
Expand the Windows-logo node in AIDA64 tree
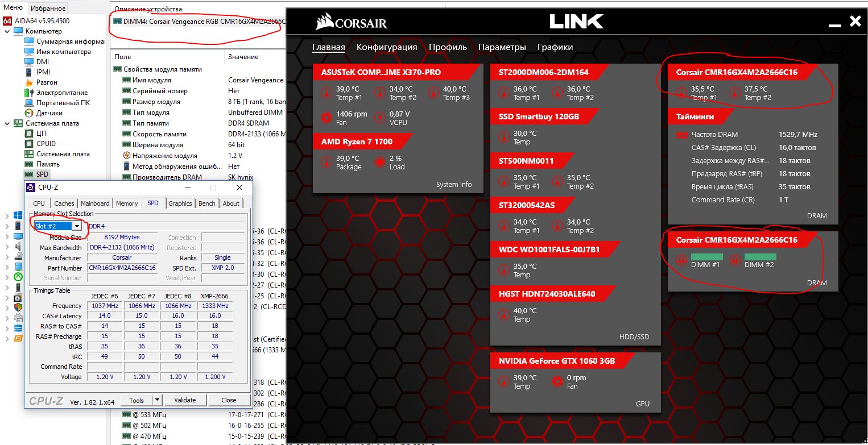point(7,215)
